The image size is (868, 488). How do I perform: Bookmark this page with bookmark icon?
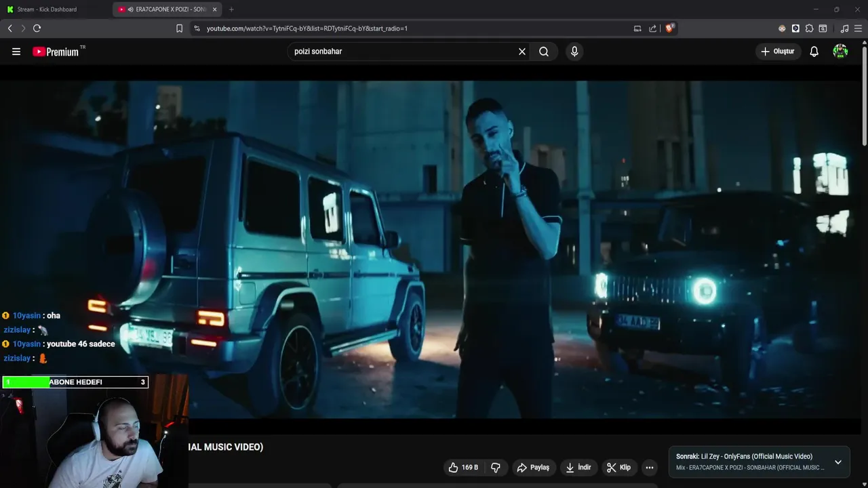(179, 28)
